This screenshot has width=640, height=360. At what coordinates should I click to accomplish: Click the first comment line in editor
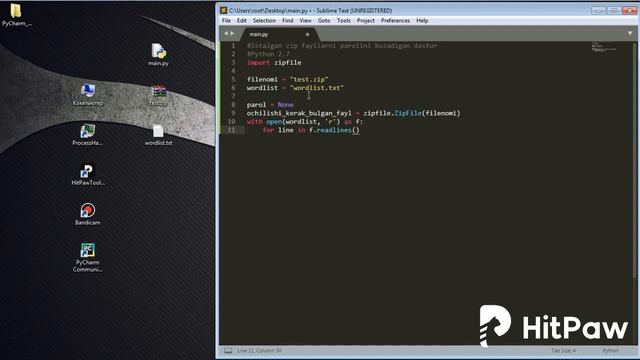pyautogui.click(x=342, y=46)
